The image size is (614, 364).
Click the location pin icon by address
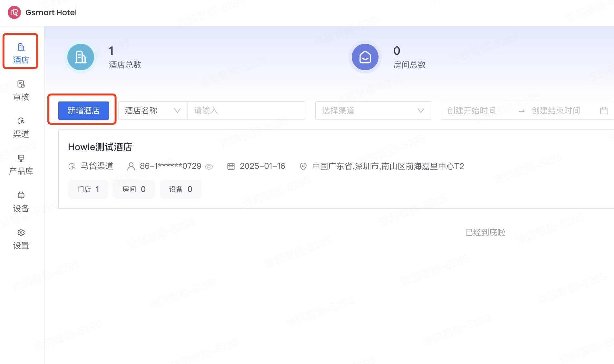coord(303,166)
